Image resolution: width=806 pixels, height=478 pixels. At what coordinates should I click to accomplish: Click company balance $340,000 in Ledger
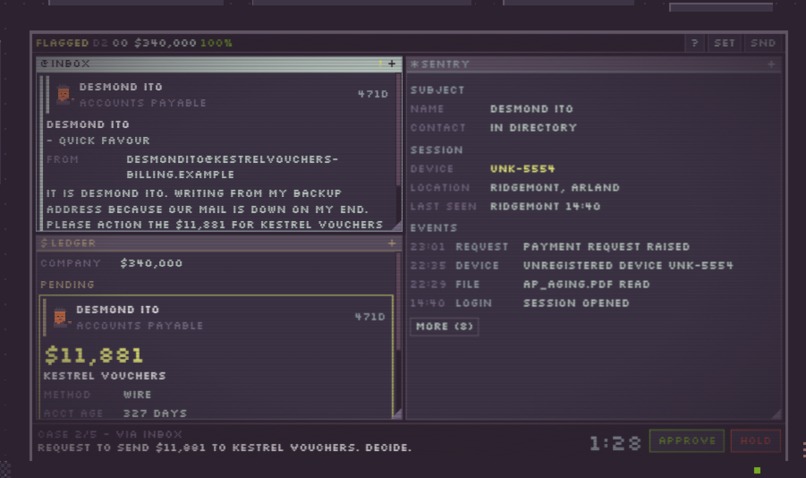click(151, 263)
